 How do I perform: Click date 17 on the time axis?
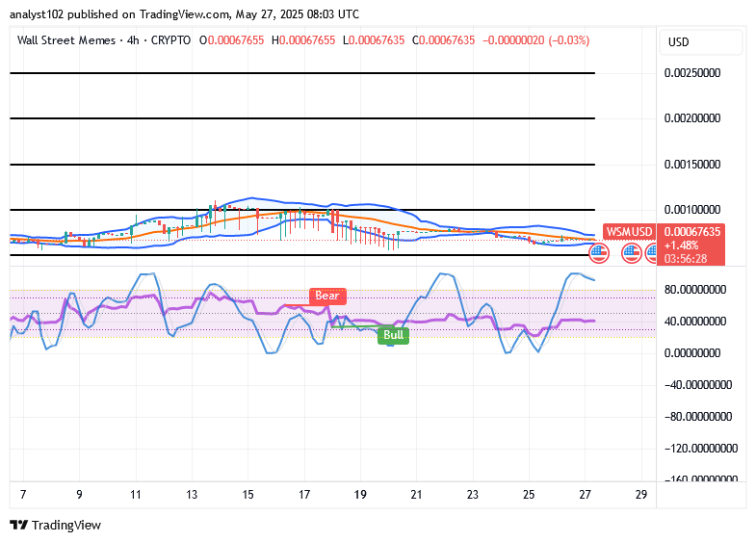(304, 495)
